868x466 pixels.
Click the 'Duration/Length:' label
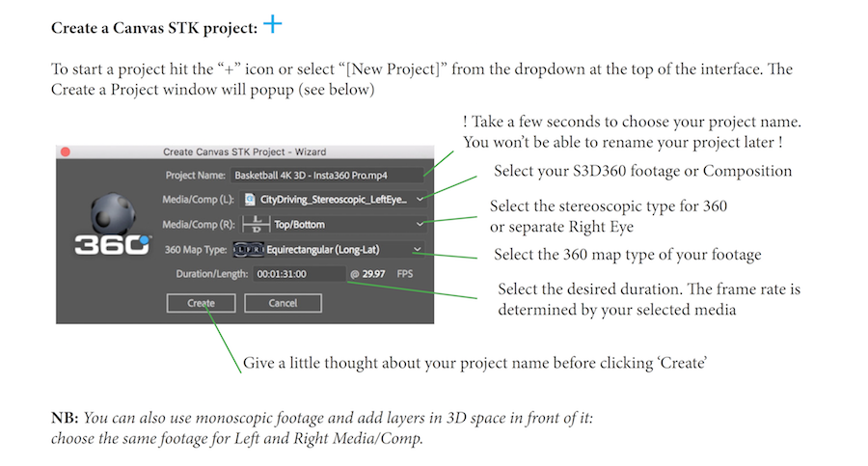click(212, 274)
